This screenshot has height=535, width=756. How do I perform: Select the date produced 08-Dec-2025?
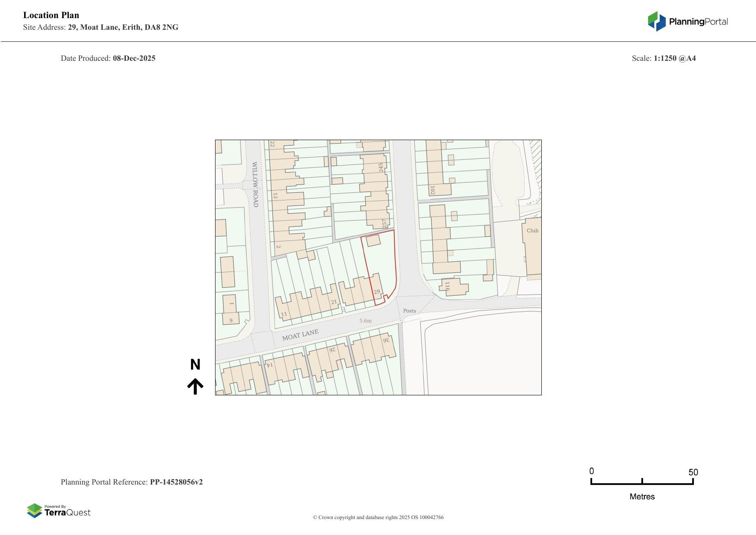pyautogui.click(x=134, y=58)
